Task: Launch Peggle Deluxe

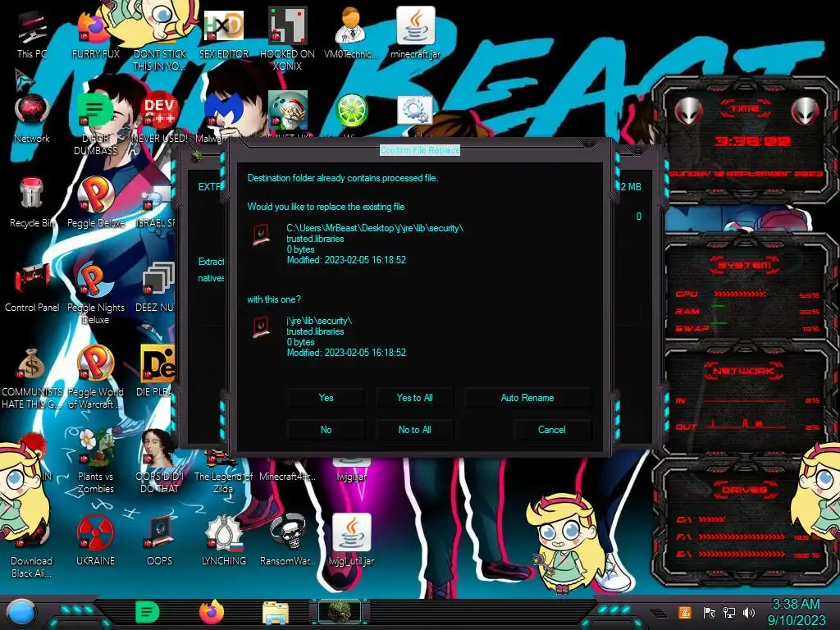Action: [95, 203]
